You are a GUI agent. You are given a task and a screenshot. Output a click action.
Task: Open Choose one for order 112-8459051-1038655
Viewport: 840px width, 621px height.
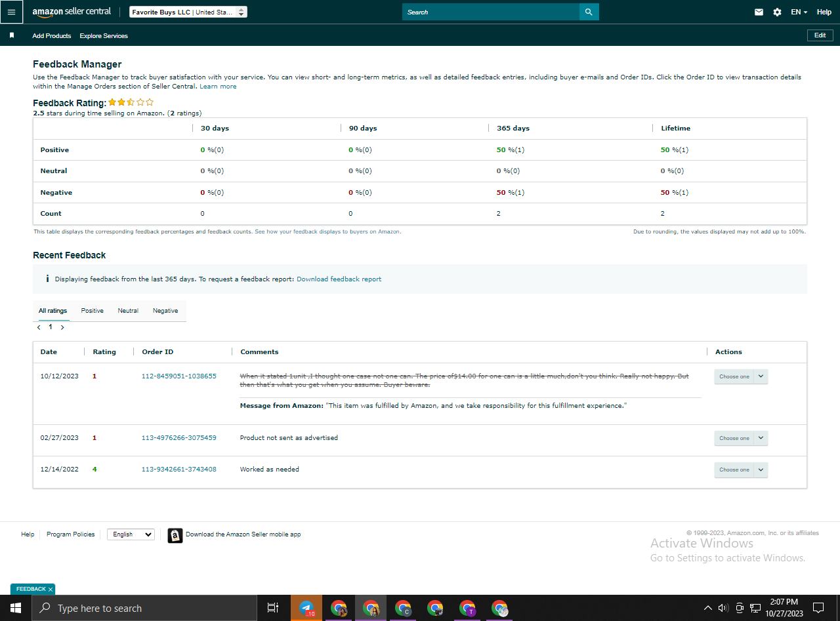coord(741,376)
